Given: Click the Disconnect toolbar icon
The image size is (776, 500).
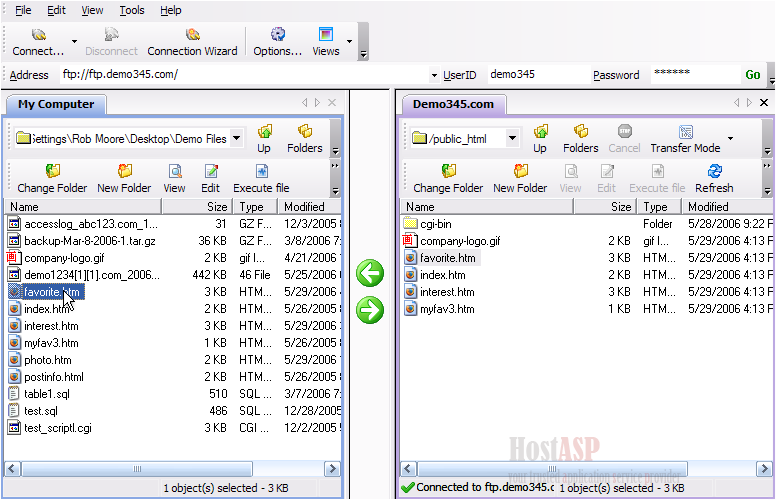Looking at the screenshot, I should (111, 42).
